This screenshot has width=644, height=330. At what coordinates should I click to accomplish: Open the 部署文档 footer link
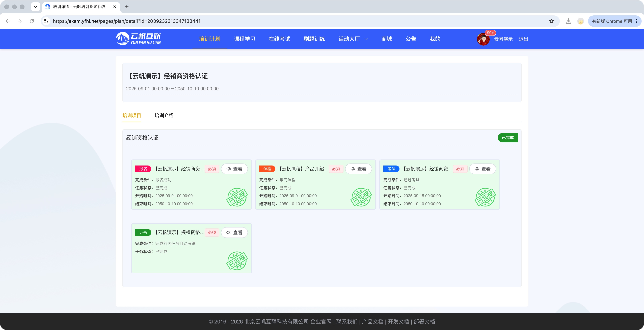click(424, 321)
